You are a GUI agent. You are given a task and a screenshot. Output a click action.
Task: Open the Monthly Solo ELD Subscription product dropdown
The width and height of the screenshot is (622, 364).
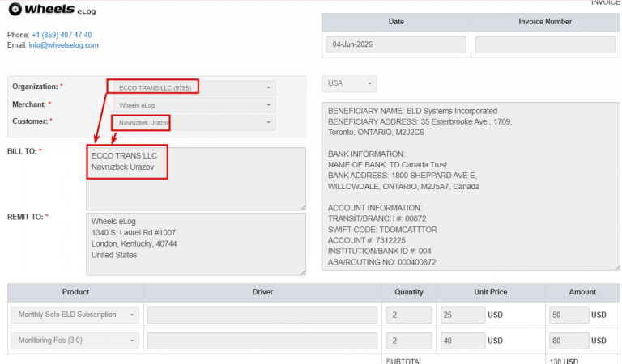75,315
